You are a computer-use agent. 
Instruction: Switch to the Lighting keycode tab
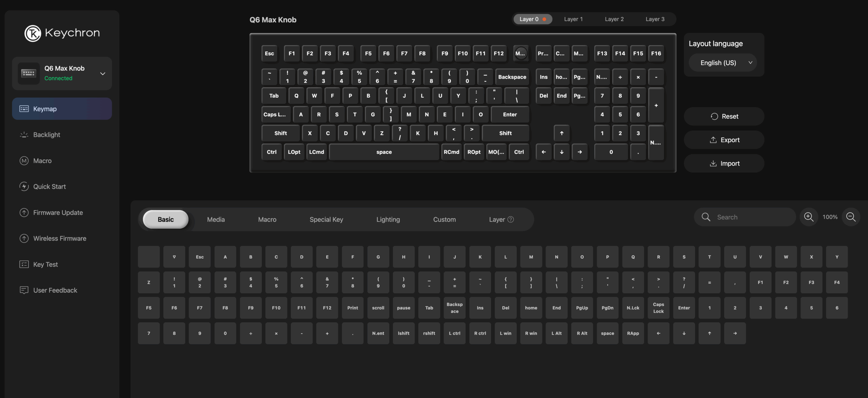point(388,219)
